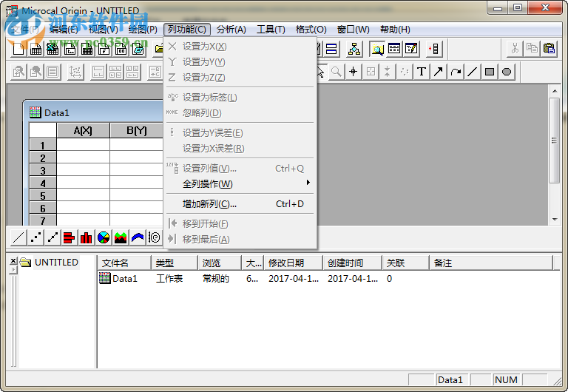Click the 设置列值(V)... menu entry
The width and height of the screenshot is (568, 392).
(240, 169)
